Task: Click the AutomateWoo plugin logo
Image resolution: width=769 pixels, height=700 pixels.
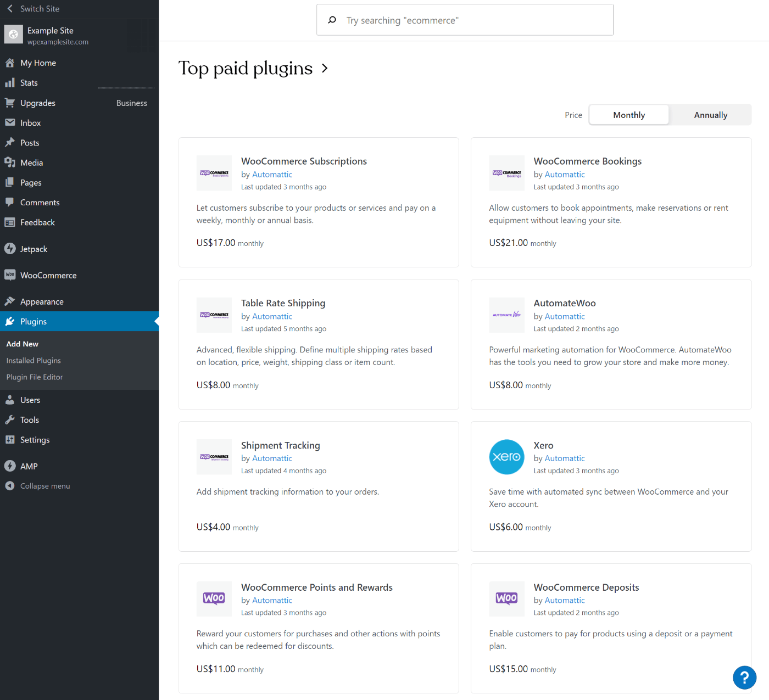Action: pos(507,315)
